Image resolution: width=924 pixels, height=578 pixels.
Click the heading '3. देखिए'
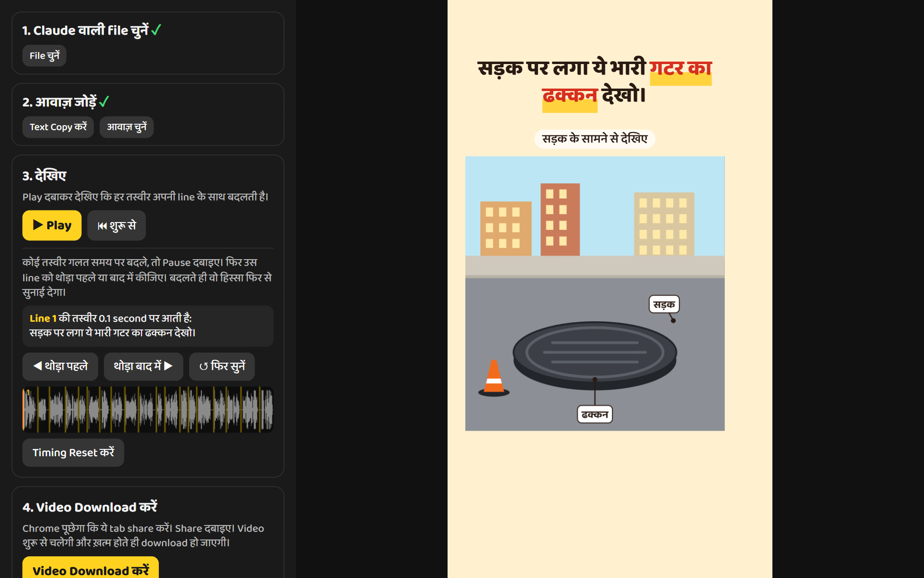44,176
